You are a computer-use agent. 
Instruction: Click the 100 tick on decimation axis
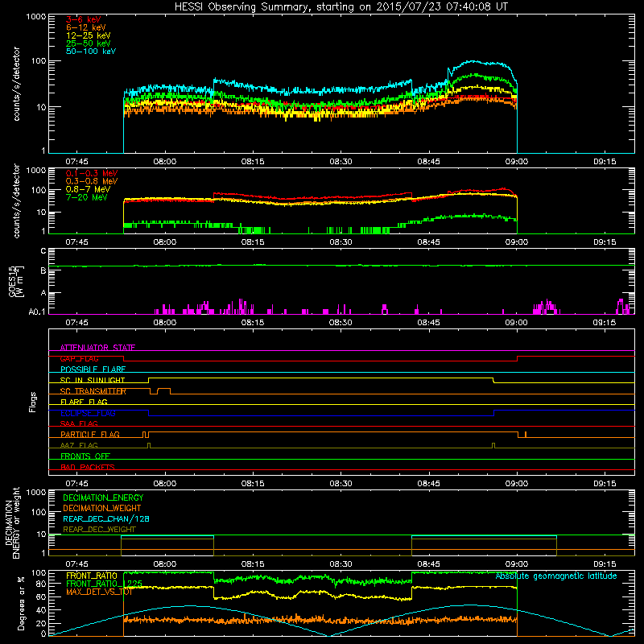click(x=39, y=512)
